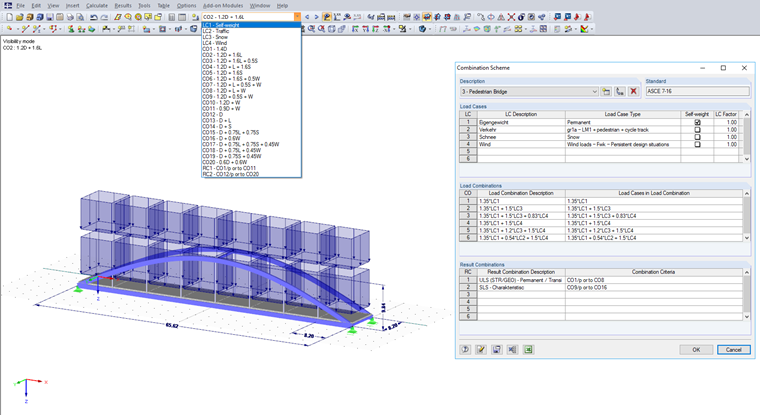The height and width of the screenshot is (415, 760).
Task: Click the save icon in dialog footer
Action: tap(496, 349)
